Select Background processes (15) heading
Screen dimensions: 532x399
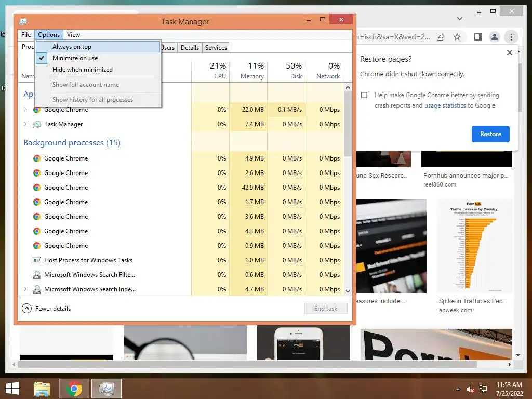pos(72,143)
